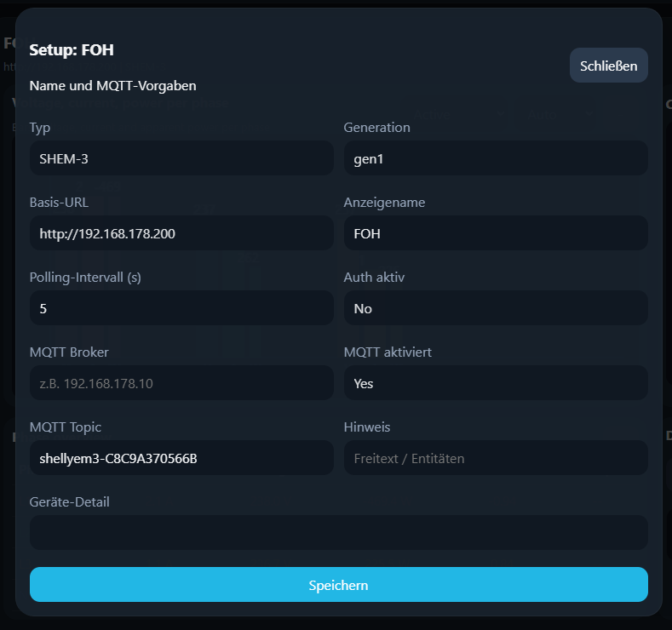Click the empty MQTT Broker input
Image resolution: width=672 pixels, height=630 pixels.
[x=181, y=383]
